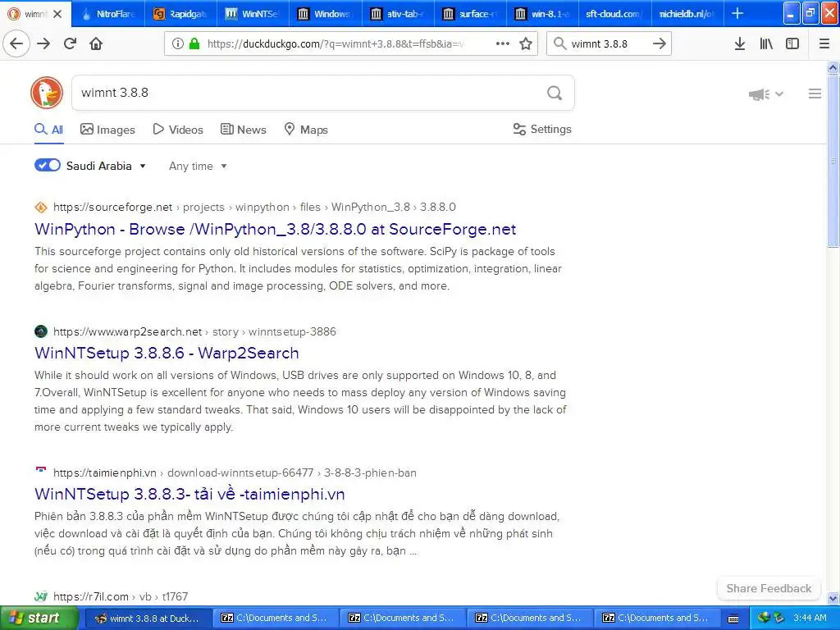Open the Firefox hamburger menu
This screenshot has height=630, width=840.
tap(824, 43)
